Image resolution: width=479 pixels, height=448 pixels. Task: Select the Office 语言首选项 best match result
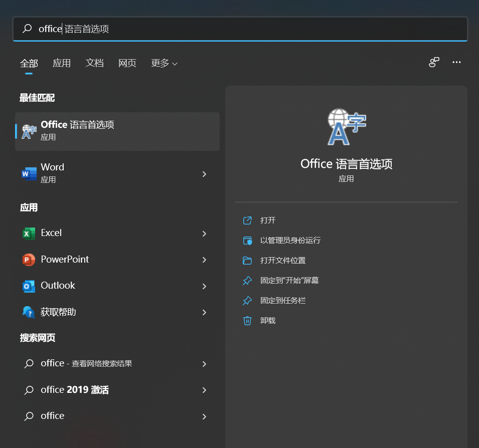click(x=117, y=131)
